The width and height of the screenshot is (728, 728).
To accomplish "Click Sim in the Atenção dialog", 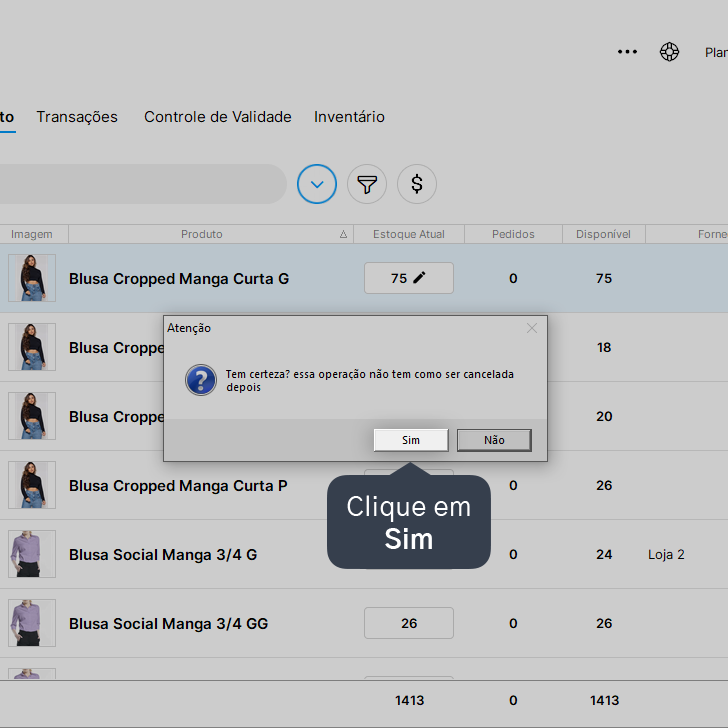I will 411,440.
